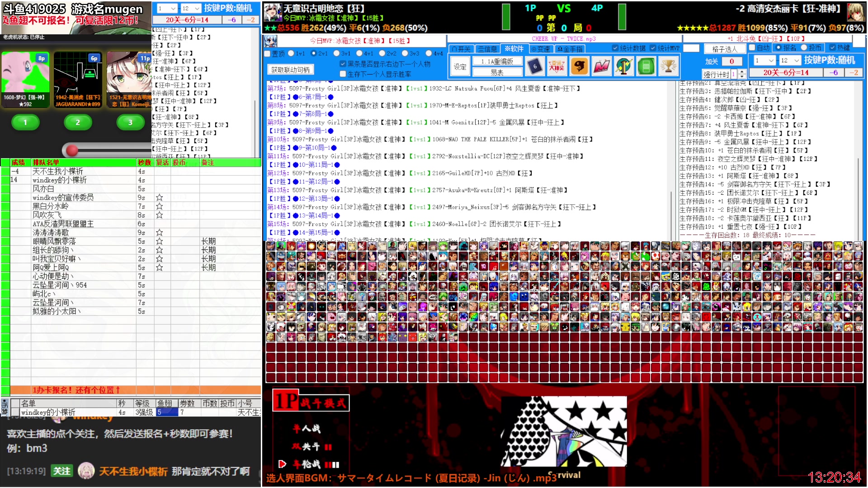Screen dimensions: 868x488
Task: Switch to the 变速 tab
Action: [x=541, y=49]
